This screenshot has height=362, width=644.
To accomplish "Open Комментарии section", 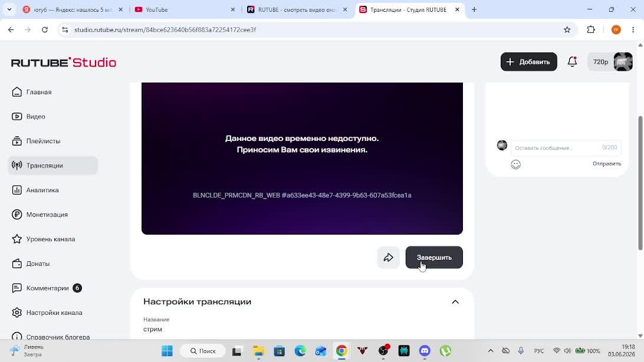I will tap(47, 288).
